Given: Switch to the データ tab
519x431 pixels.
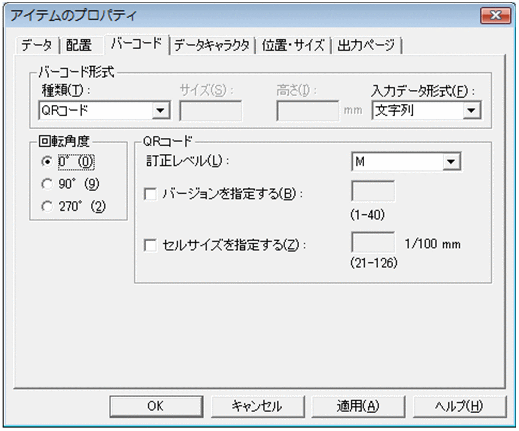Looking at the screenshot, I should point(37,45).
